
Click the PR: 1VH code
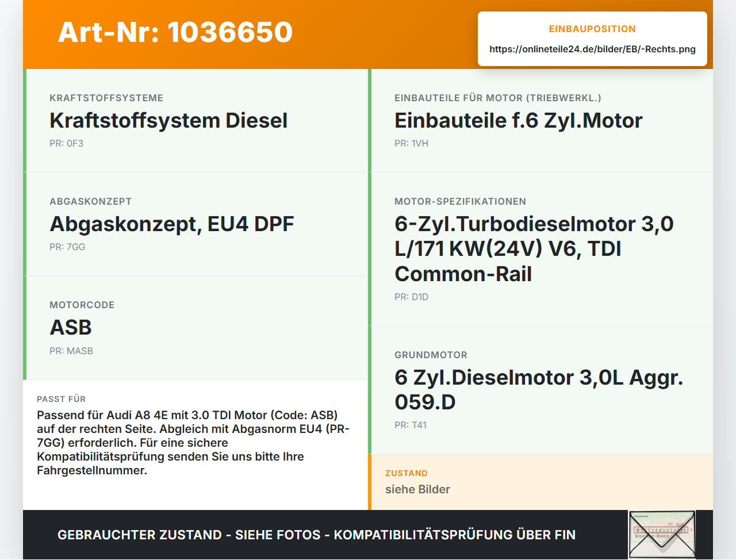click(x=412, y=144)
